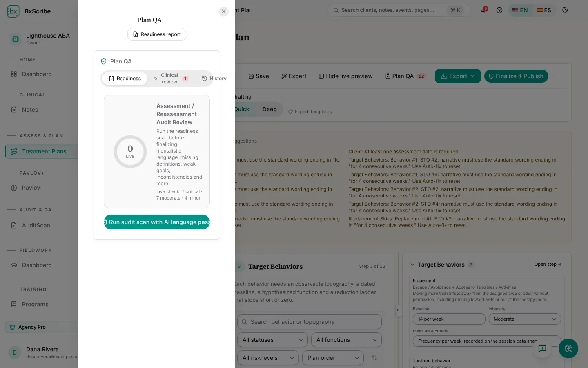Open the floating feedback chat icon
Viewport: 588px width, 368px height.
tap(542, 348)
